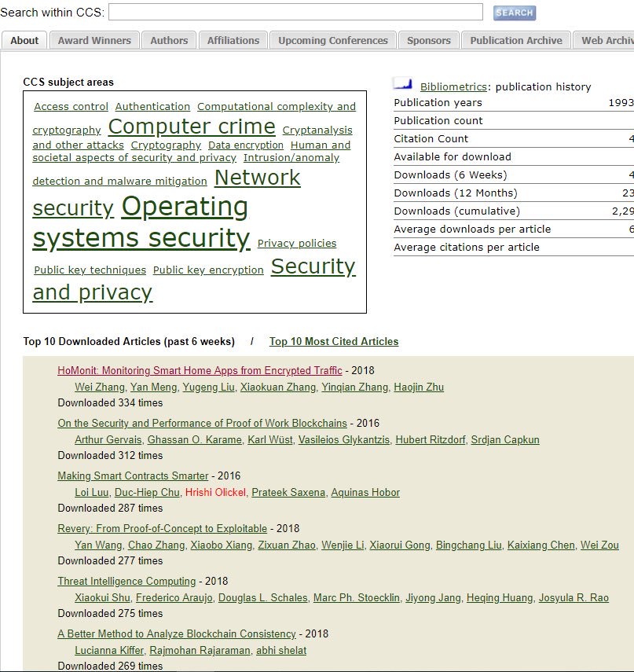This screenshot has width=634, height=672.
Task: Click author abhi shelat
Action: 281,651
